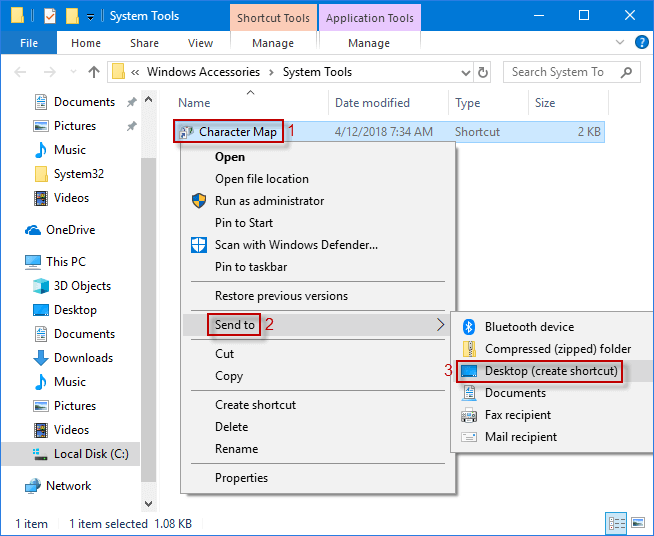Open the Music quick access item

point(69,150)
